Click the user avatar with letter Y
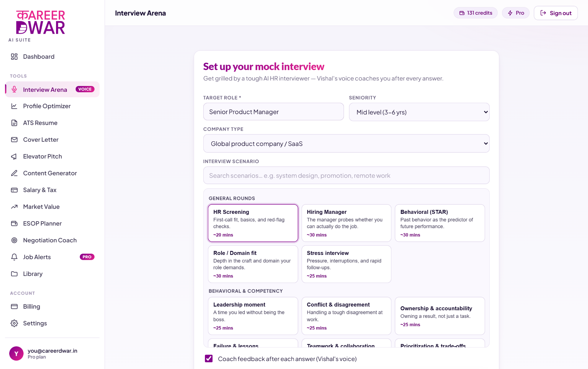The width and height of the screenshot is (588, 369). pos(17,353)
